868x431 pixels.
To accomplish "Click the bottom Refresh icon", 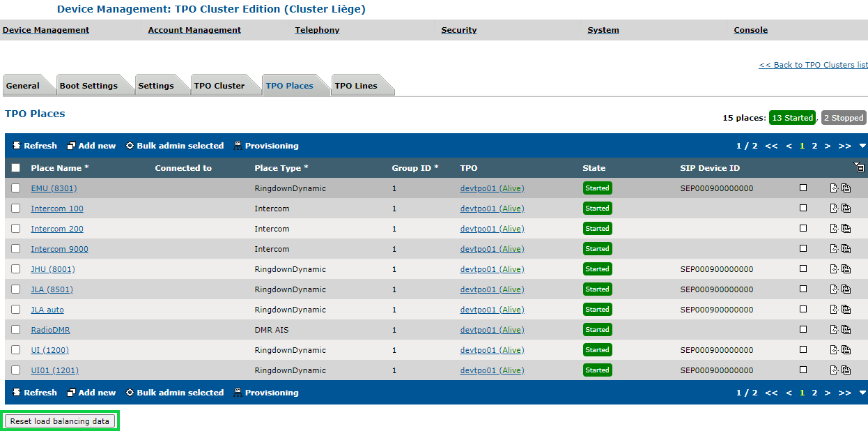I will coord(17,393).
